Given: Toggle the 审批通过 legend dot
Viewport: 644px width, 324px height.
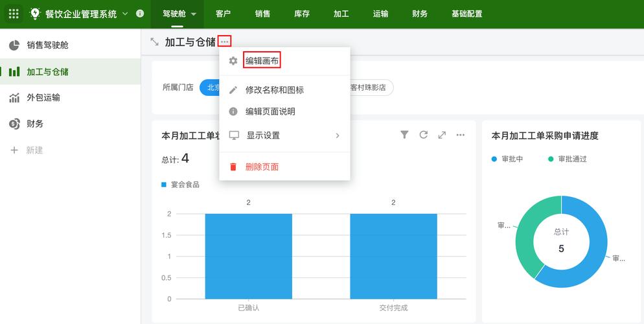Looking at the screenshot, I should pyautogui.click(x=551, y=159).
